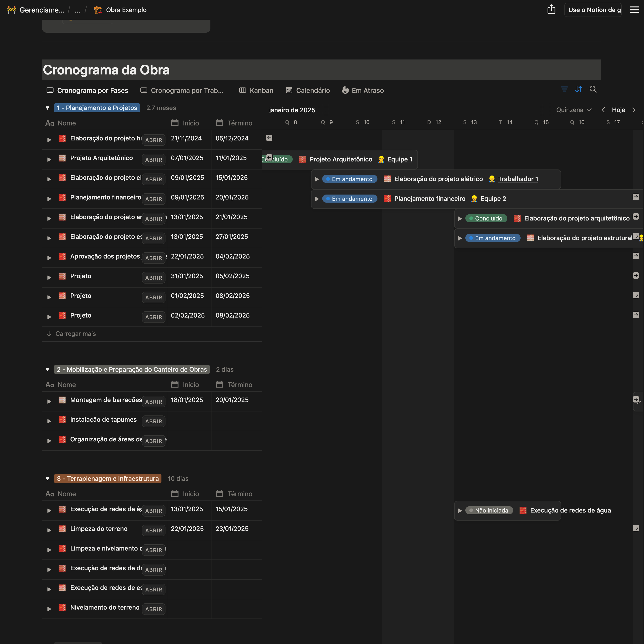This screenshot has width=644, height=644.
Task: Collapse the 1 - Planejamento e Projetos group
Action: click(x=47, y=108)
